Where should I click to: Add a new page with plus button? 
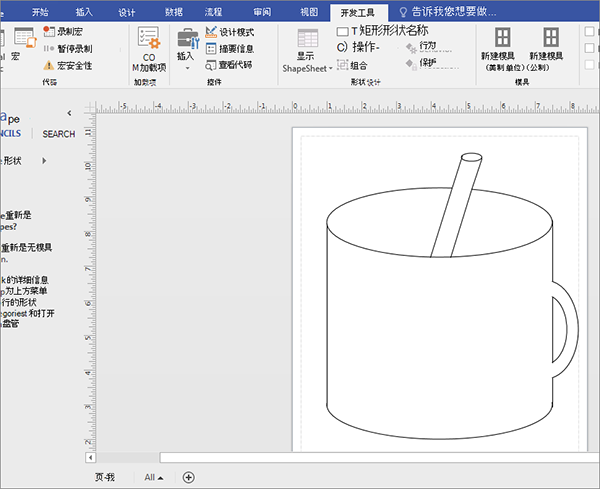coord(189,477)
